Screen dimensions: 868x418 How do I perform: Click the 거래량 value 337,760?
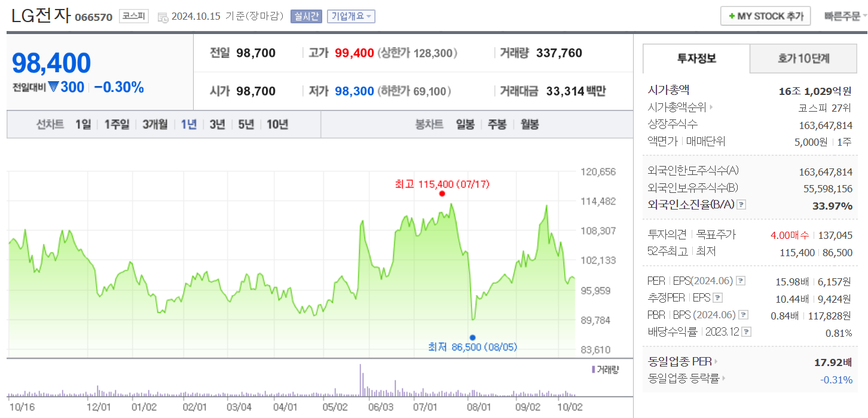pos(559,54)
